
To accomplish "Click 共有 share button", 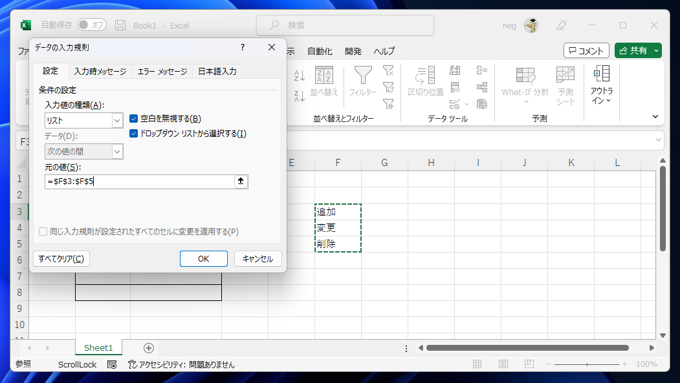I will tap(633, 51).
